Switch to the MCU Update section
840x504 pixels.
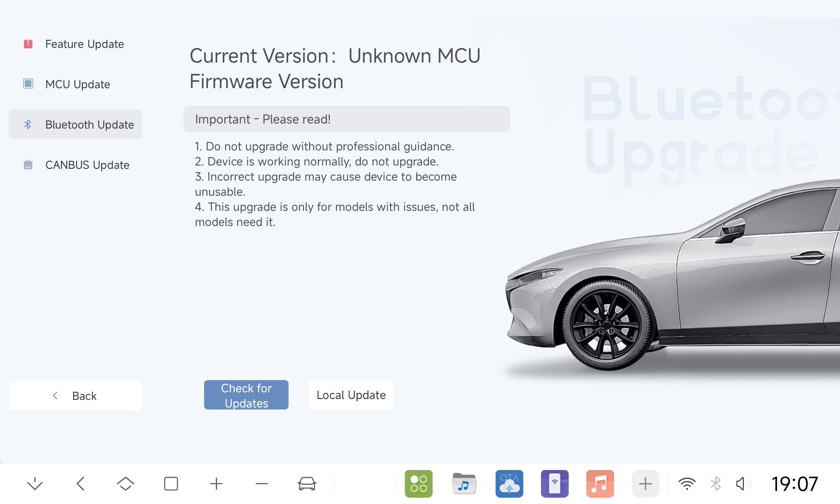click(75, 84)
